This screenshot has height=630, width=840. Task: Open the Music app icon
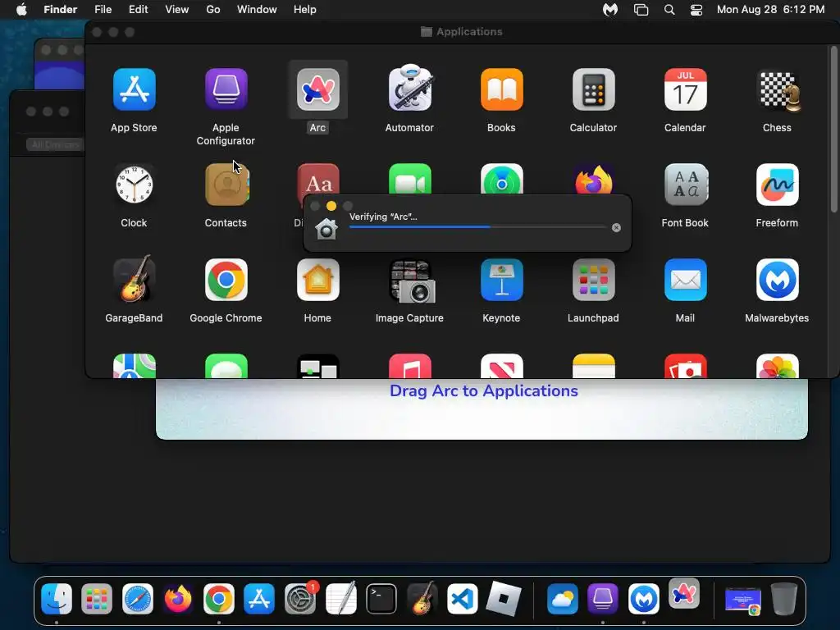(x=410, y=366)
